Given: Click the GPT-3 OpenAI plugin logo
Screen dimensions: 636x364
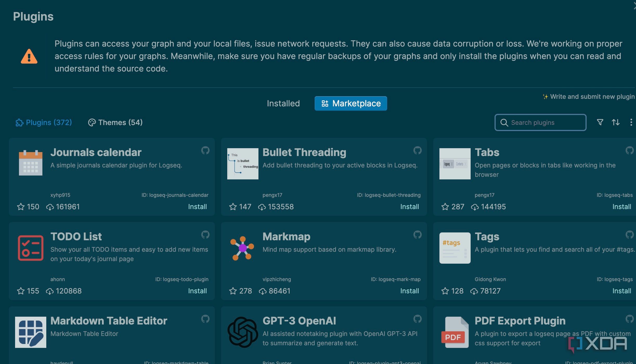Looking at the screenshot, I should [242, 332].
